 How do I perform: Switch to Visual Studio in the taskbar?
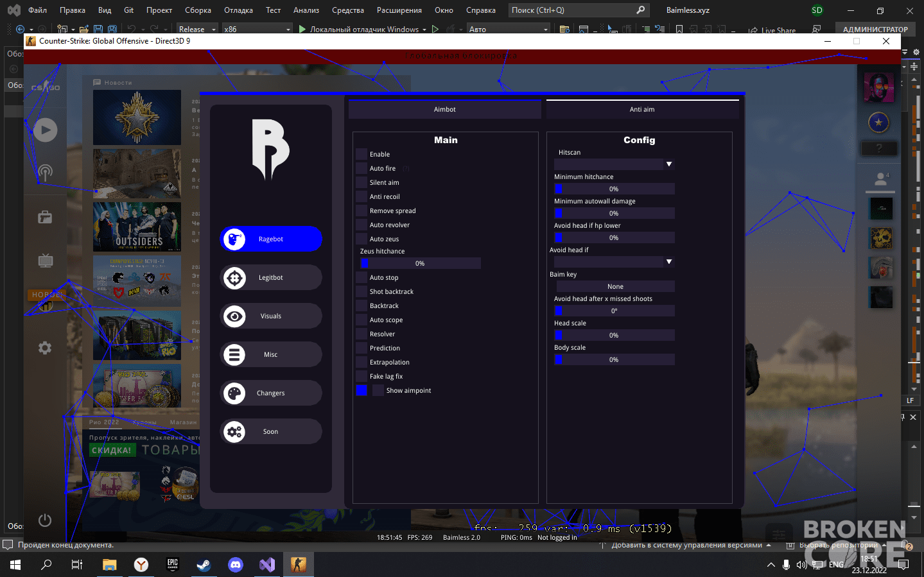(266, 565)
